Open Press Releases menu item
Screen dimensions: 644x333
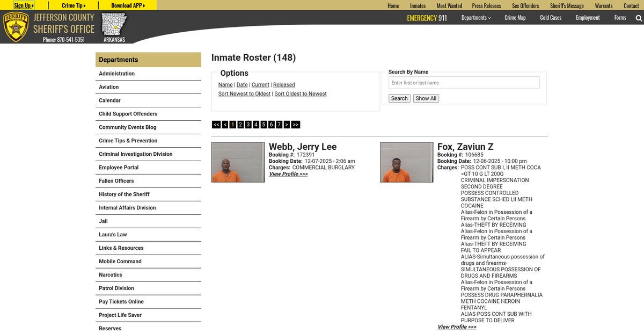tap(486, 6)
